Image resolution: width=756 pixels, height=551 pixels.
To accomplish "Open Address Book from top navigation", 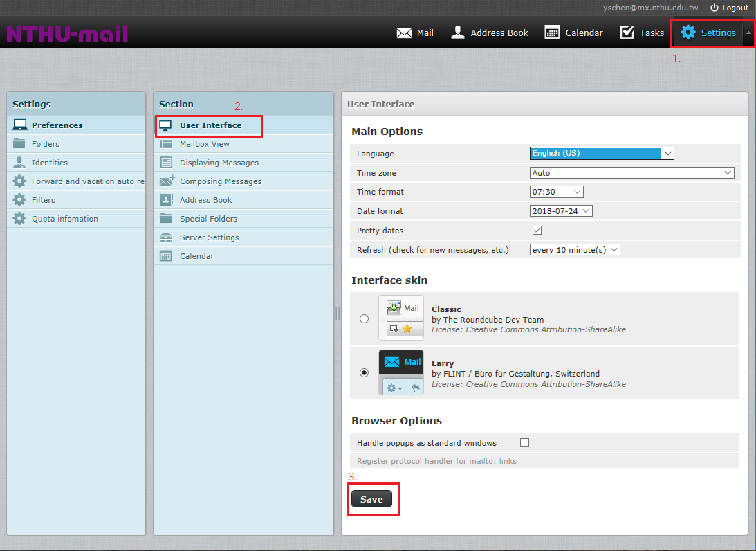I will pyautogui.click(x=458, y=33).
